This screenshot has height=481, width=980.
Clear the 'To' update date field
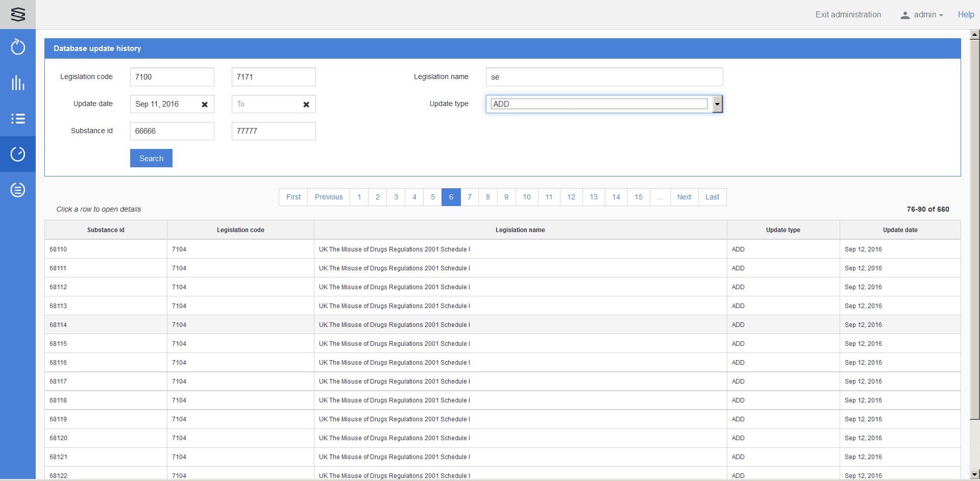click(306, 105)
